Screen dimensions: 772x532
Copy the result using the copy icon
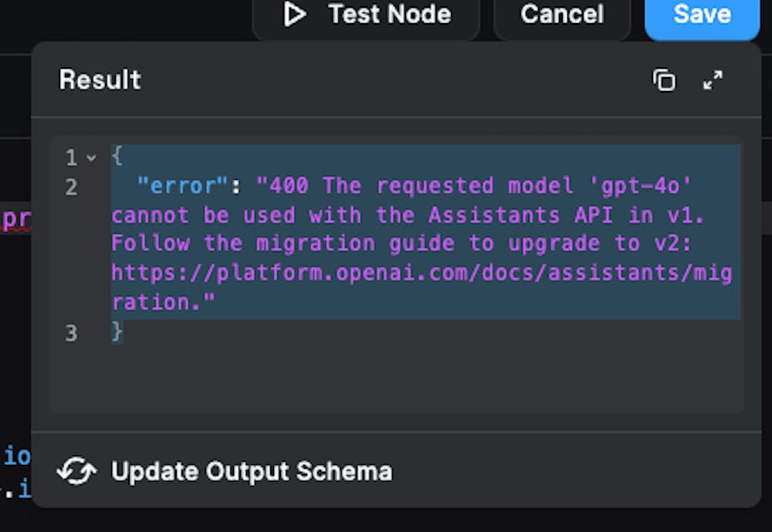point(664,80)
